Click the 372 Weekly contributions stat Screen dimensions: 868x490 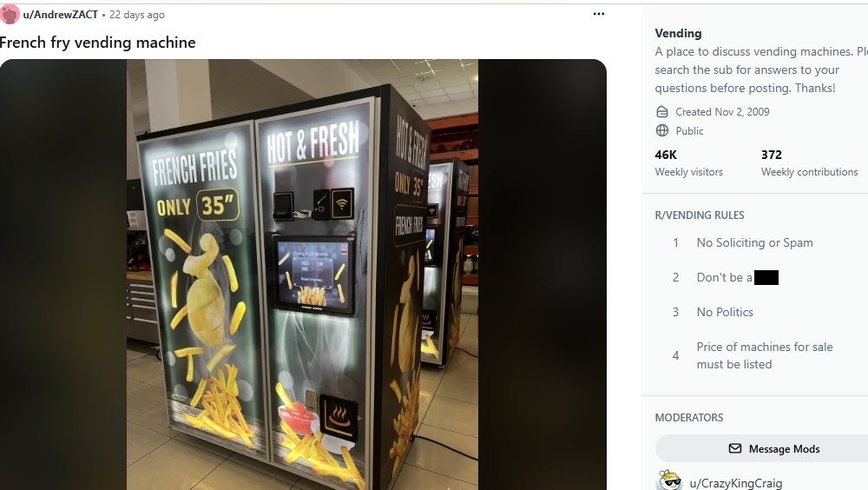(x=809, y=163)
